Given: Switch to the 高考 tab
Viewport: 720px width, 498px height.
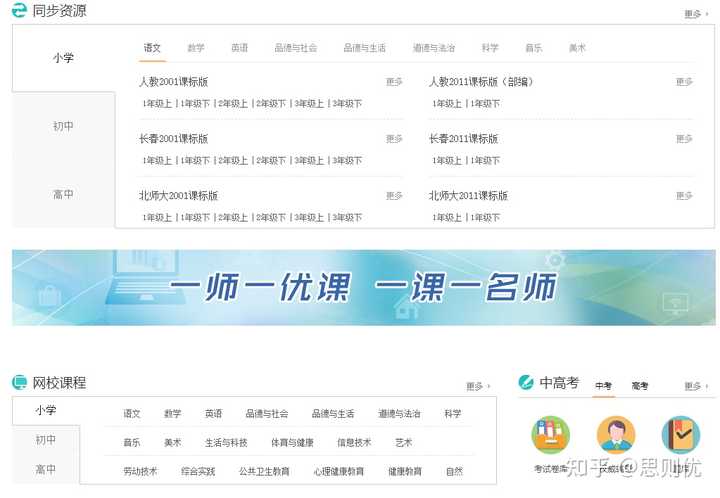Looking at the screenshot, I should click(640, 386).
